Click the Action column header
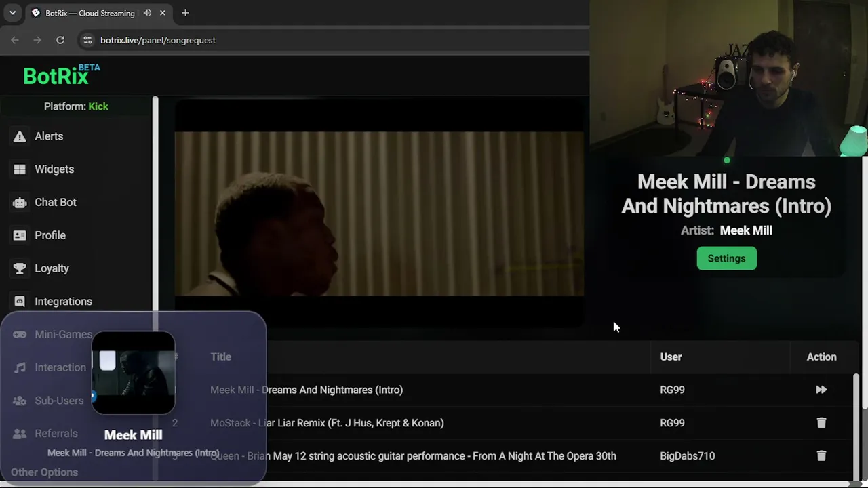The image size is (868, 488). tap(821, 357)
